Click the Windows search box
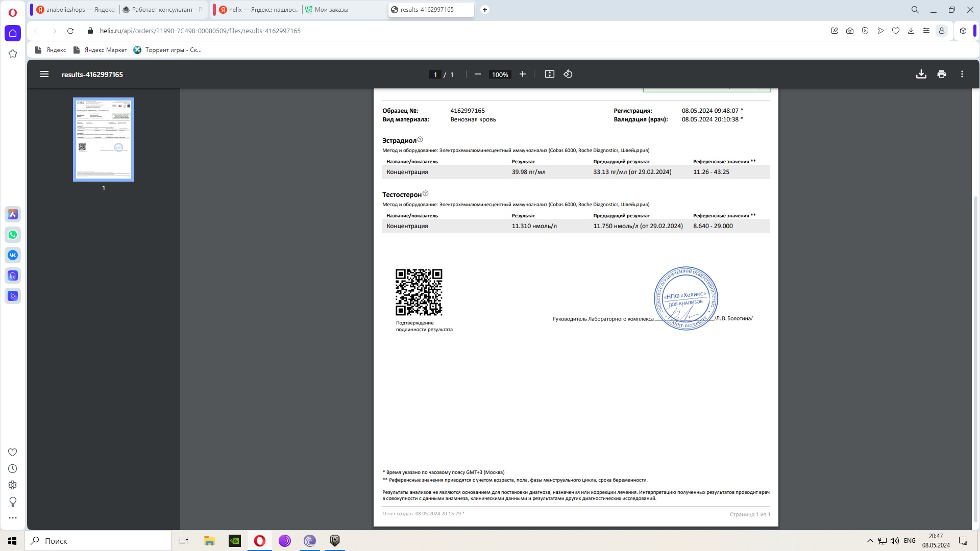980x551 pixels. click(98, 541)
